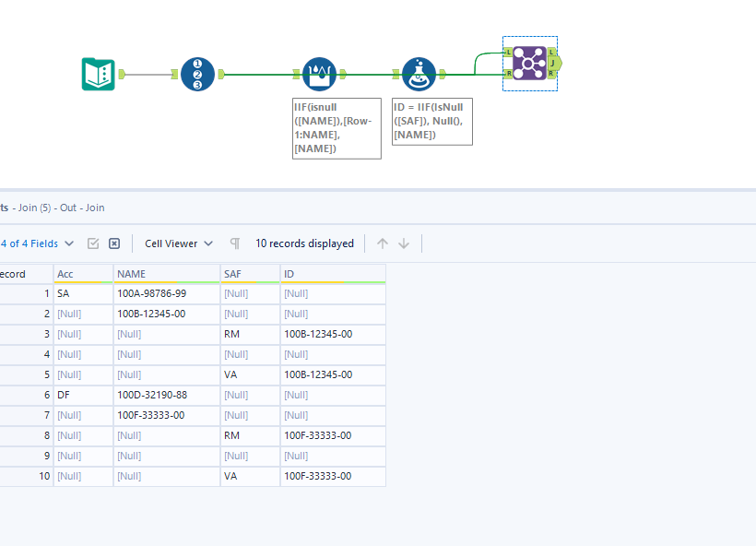Image resolution: width=756 pixels, height=546 pixels.
Task: Click the Null NAME cell in row 4
Action: pos(166,354)
